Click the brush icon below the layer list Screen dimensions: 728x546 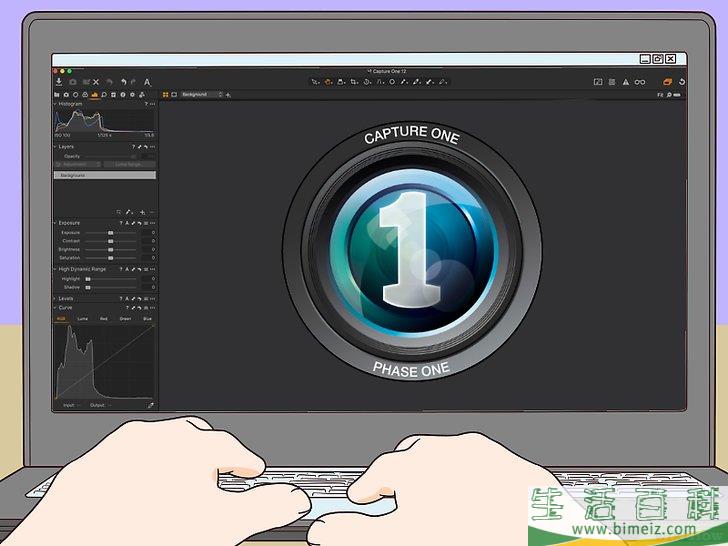[129, 212]
